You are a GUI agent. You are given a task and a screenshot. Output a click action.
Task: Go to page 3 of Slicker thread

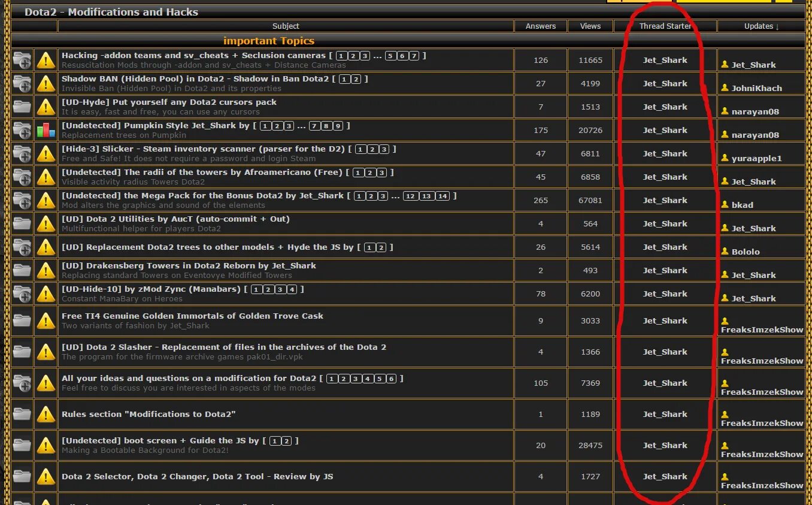coord(384,149)
